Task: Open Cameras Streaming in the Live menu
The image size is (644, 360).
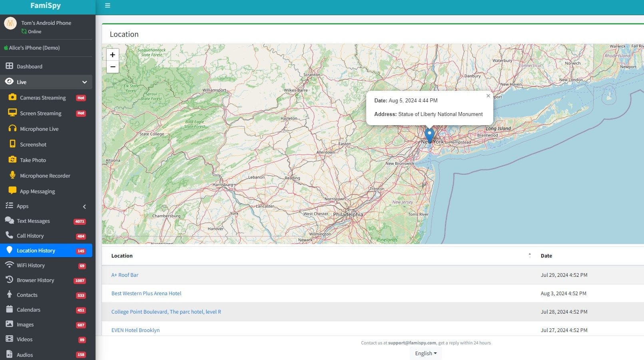Action: pos(42,98)
